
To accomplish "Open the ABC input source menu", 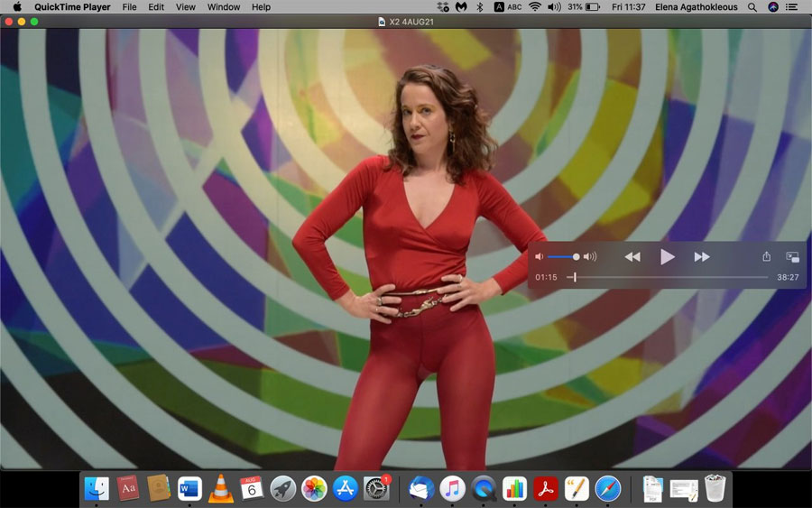I will tap(508, 7).
